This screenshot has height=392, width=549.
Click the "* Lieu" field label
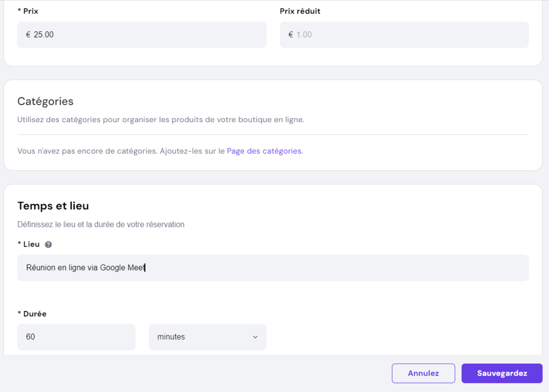(x=29, y=244)
